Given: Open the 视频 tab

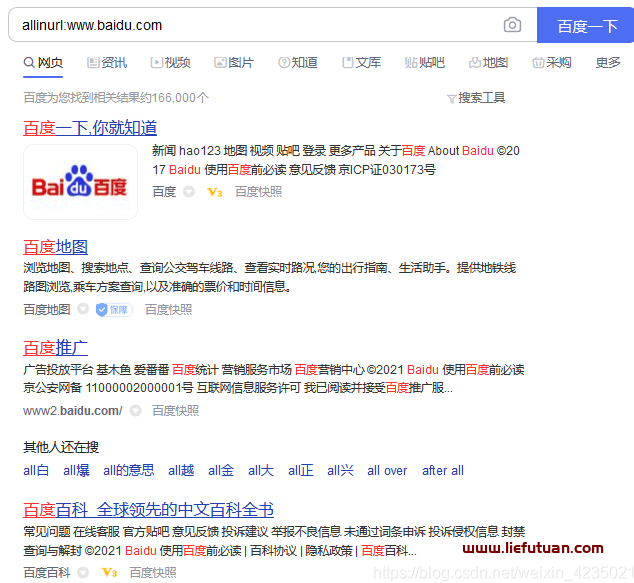Looking at the screenshot, I should [170, 63].
